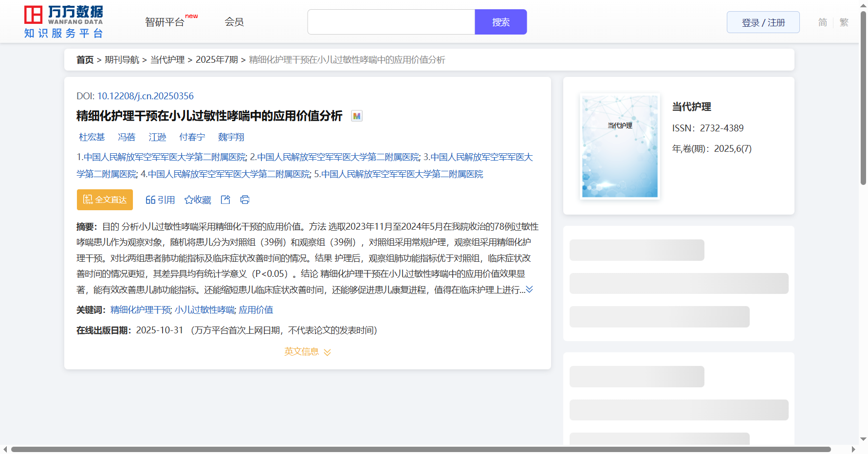Expand the 英文信息 section

click(x=308, y=352)
